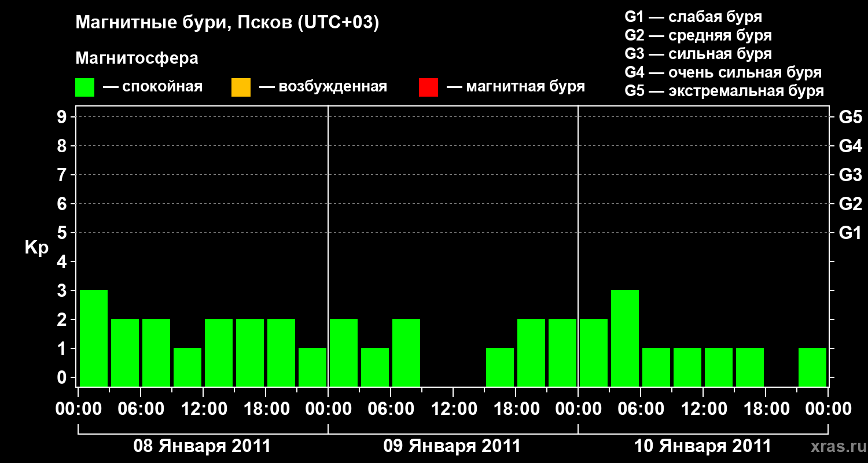Screen dimensions: 868x463
Task: Click the '12:00' time label above 10 Января
Action: click(703, 409)
